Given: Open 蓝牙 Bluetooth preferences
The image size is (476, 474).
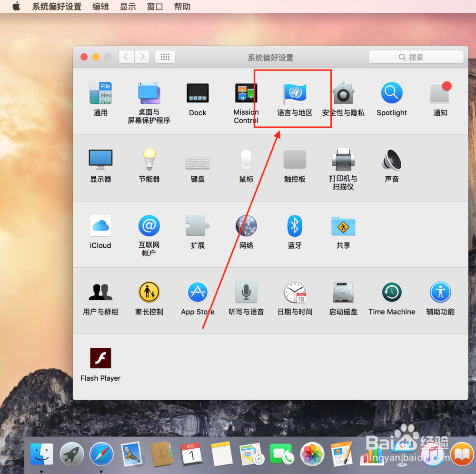Looking at the screenshot, I should pos(295,232).
